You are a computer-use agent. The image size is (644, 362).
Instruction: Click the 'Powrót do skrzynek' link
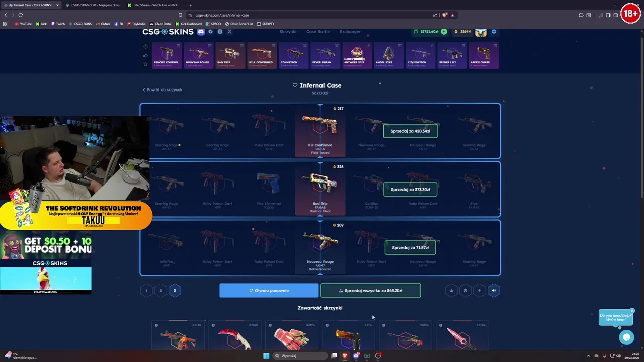coord(162,89)
